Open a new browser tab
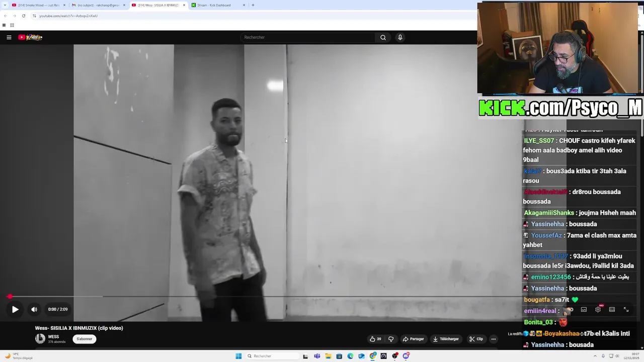 253,5
